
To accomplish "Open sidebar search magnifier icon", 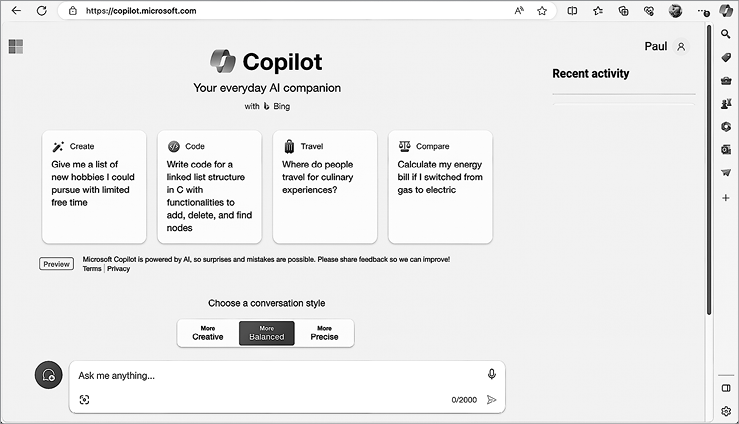I will [x=726, y=34].
